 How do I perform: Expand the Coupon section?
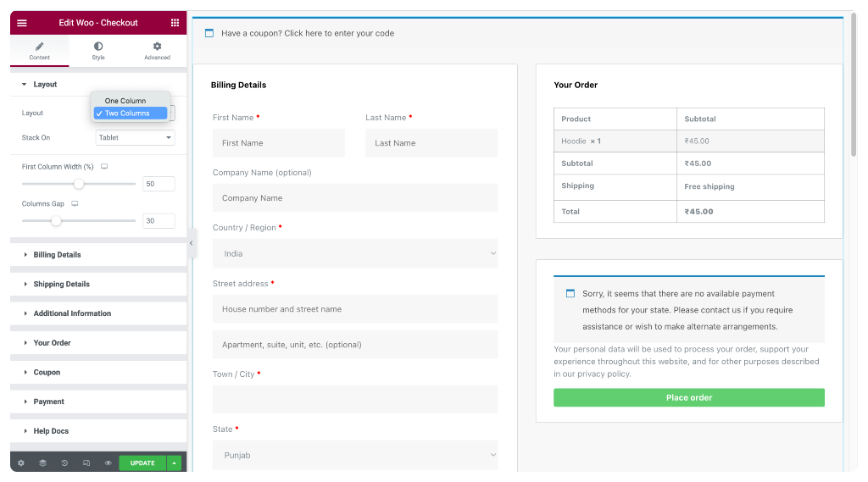(98, 372)
